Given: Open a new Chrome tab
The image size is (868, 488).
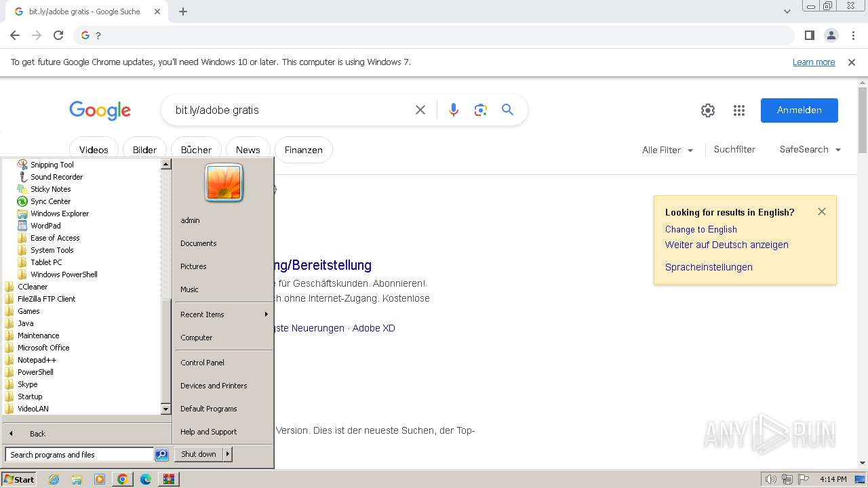Looking at the screenshot, I should tap(183, 12).
